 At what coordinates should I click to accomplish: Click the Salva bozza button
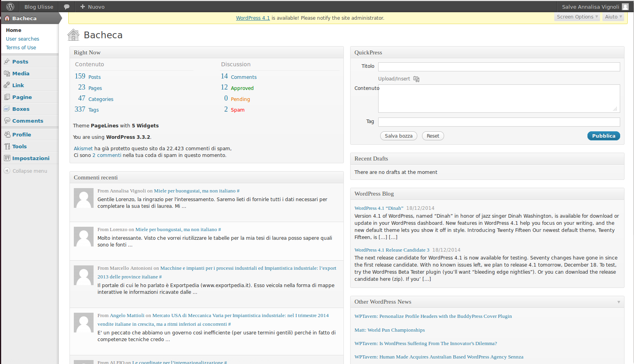399,136
